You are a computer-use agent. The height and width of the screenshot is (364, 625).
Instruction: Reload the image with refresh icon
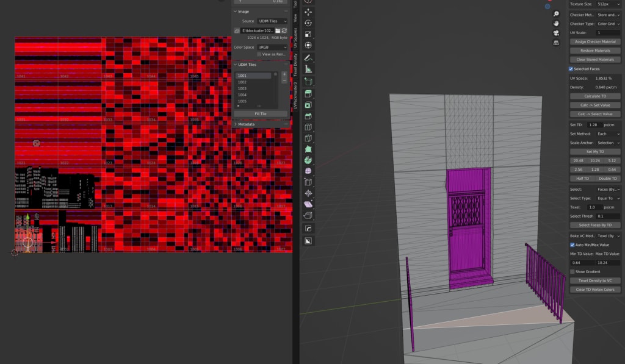(x=284, y=30)
